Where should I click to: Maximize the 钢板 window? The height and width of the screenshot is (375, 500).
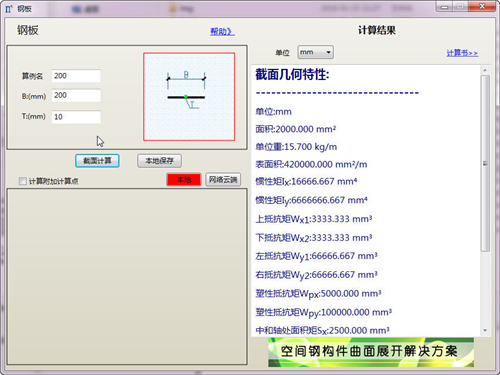coord(460,7)
